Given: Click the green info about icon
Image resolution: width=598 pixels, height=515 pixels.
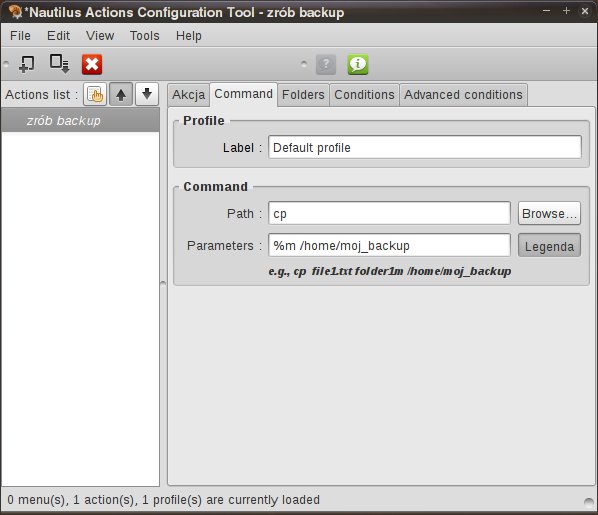Looking at the screenshot, I should [x=358, y=64].
